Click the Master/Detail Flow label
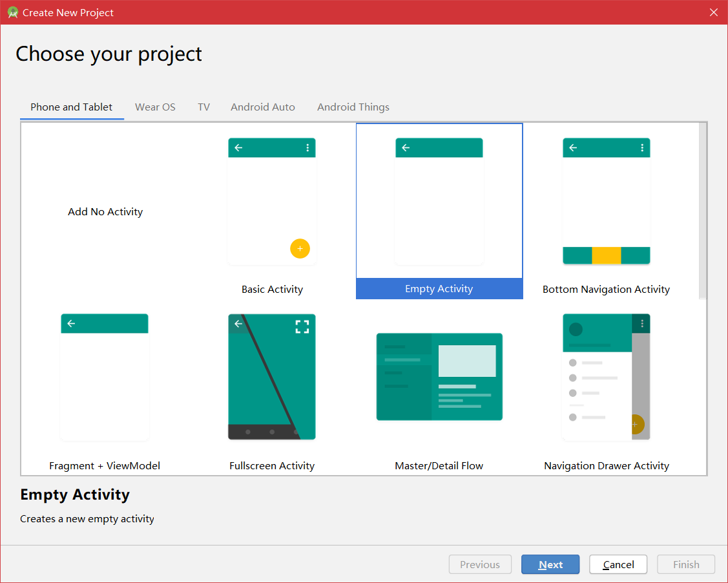Image resolution: width=728 pixels, height=583 pixels. point(439,466)
